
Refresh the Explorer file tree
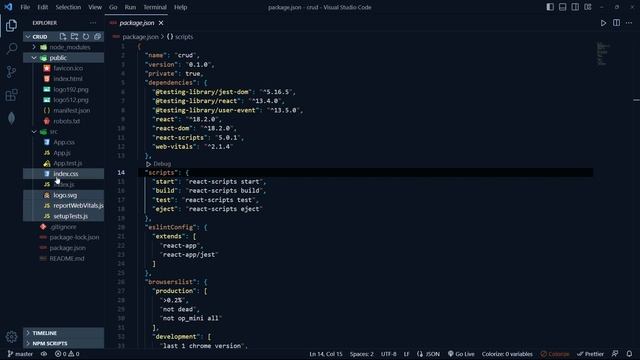point(86,36)
